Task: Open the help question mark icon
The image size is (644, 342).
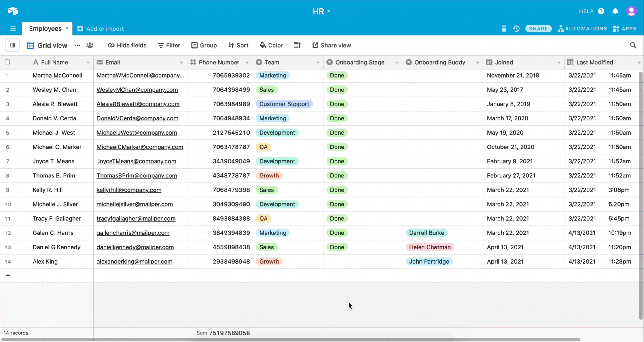Action: (x=601, y=11)
